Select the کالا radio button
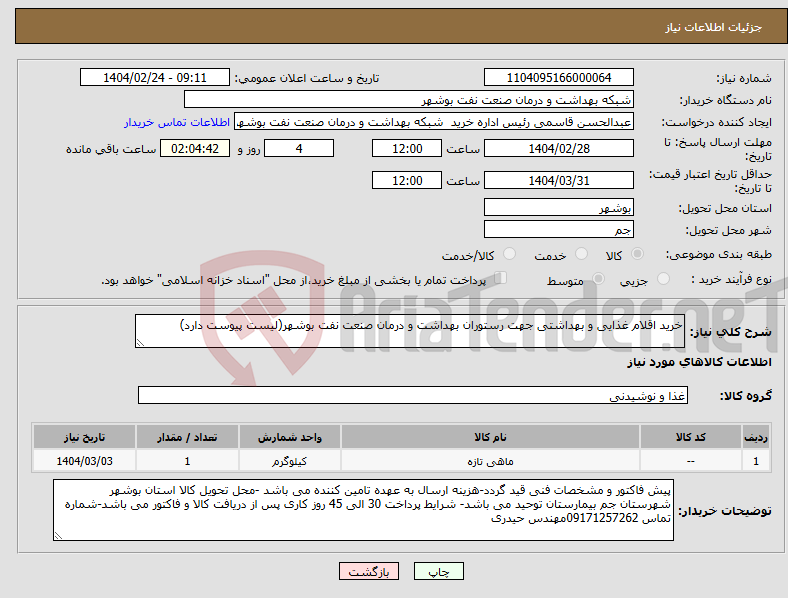The width and height of the screenshot is (788, 598). (x=637, y=254)
